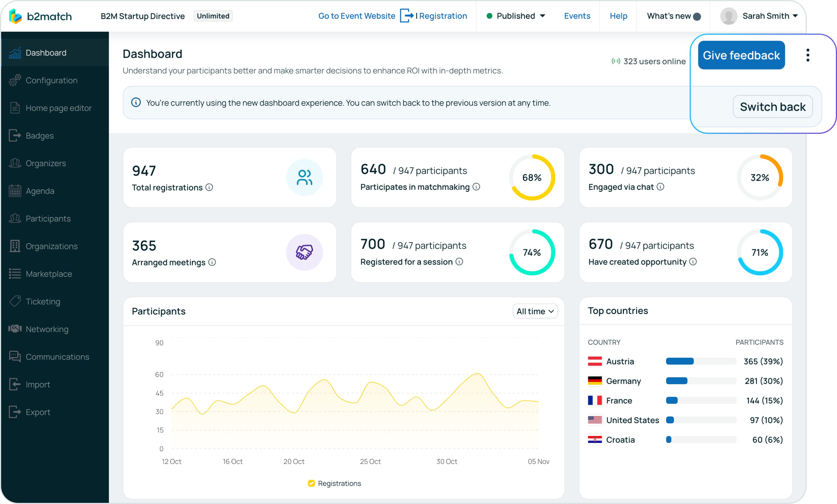Follow the Go to Event Website link

[356, 16]
